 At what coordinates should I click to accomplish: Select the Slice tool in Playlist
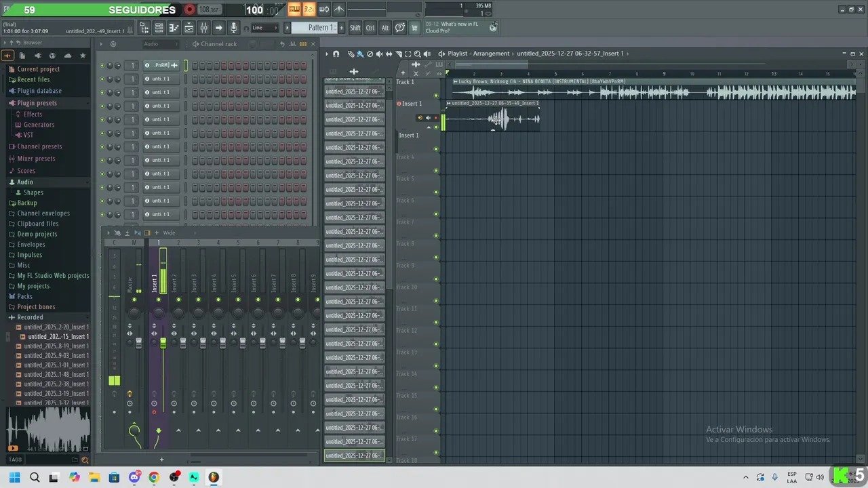tap(398, 54)
